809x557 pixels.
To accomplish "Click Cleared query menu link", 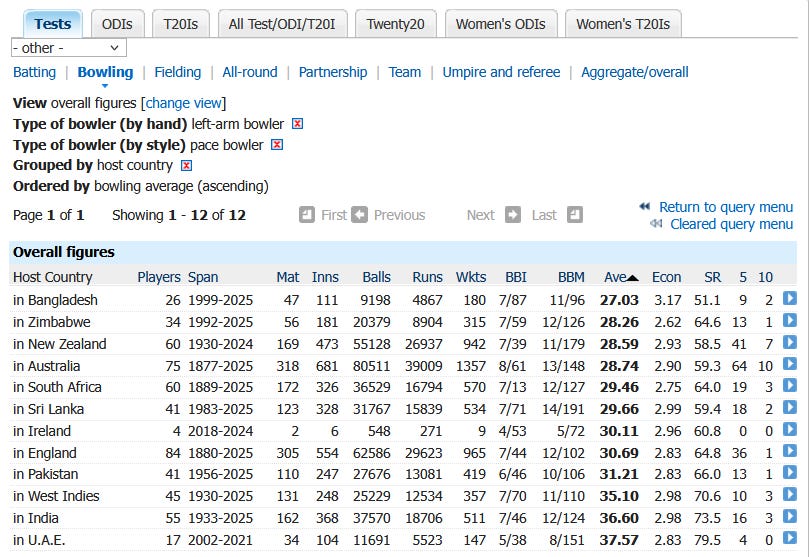I will point(732,224).
